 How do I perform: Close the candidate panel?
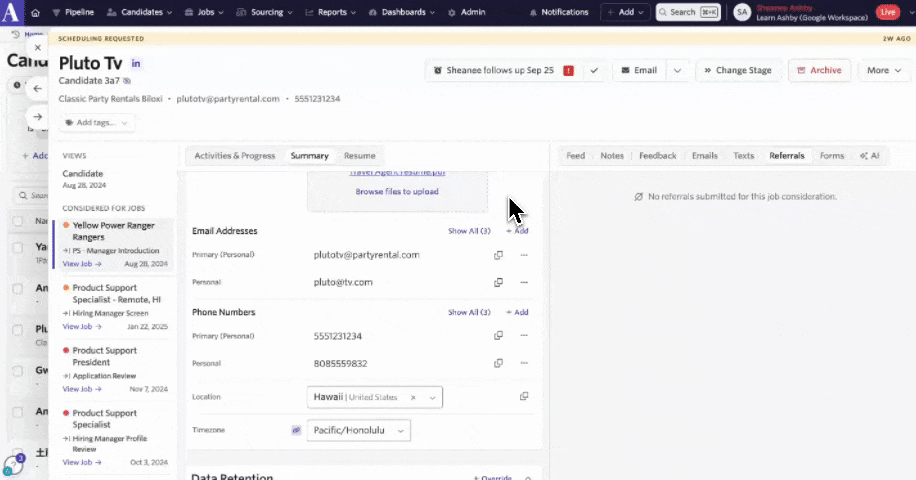(x=38, y=48)
